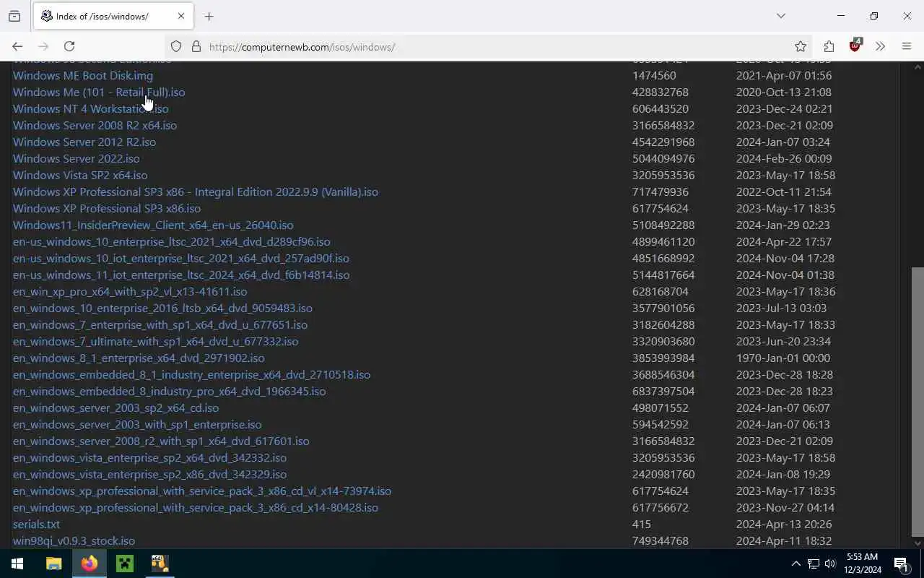Open XP SP3 x86 cd_vl_x14-73974.iso link
This screenshot has width=924, height=578.
[x=202, y=491]
